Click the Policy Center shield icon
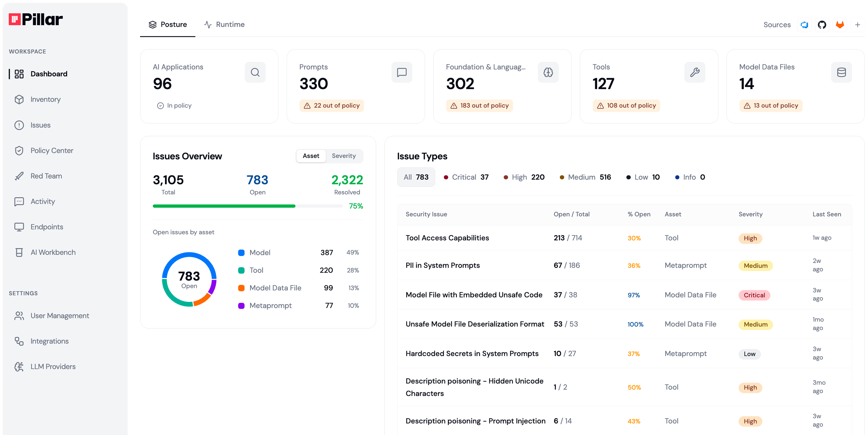 click(x=19, y=150)
